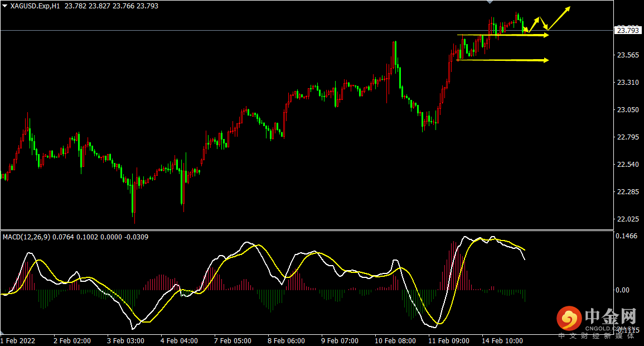This screenshot has width=644, height=346.
Task: Click the triangle before XAGUSD.Exp,H1 title
Action: pos(5,6)
